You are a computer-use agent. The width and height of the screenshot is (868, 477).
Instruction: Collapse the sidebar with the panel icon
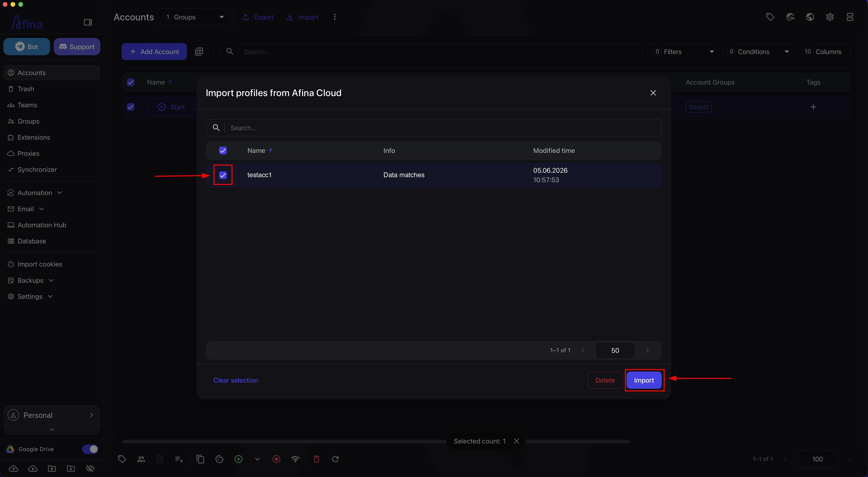click(x=88, y=22)
